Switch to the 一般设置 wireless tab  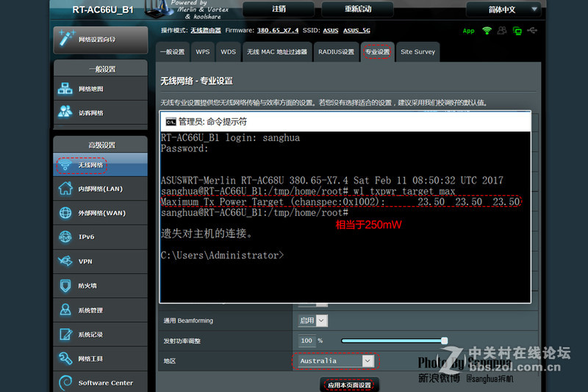point(173,52)
